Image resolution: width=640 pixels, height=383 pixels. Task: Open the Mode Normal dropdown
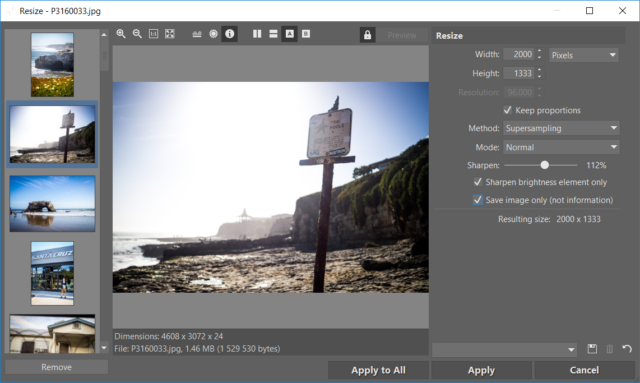[561, 147]
